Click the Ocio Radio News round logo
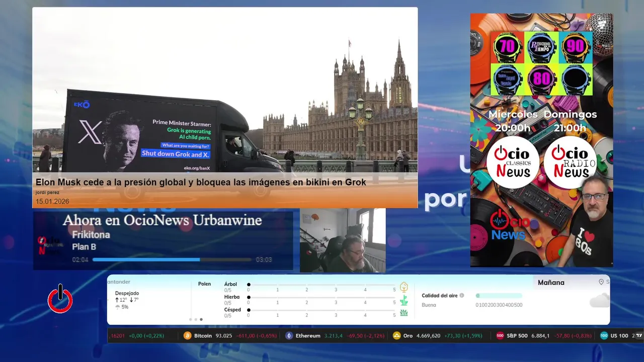This screenshot has height=362, width=644. coord(571,162)
